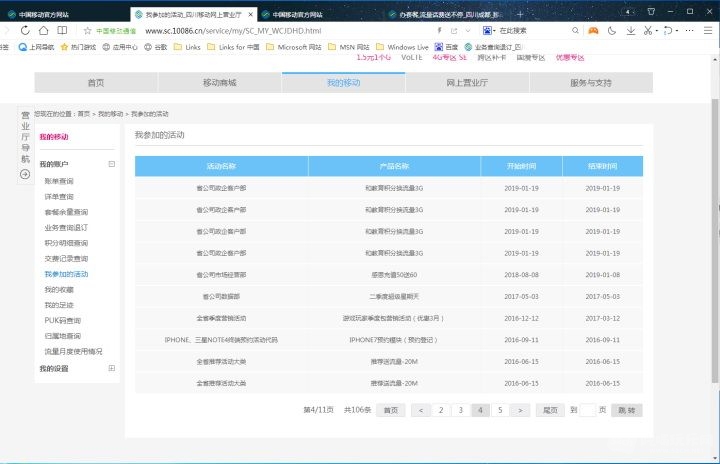Go to first page with 首页 pagination button

click(391, 410)
